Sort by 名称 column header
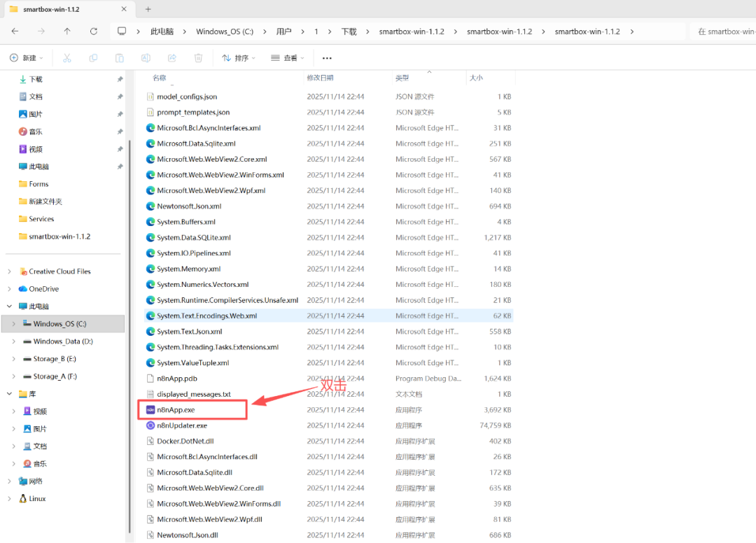This screenshot has width=756, height=543. (160, 78)
